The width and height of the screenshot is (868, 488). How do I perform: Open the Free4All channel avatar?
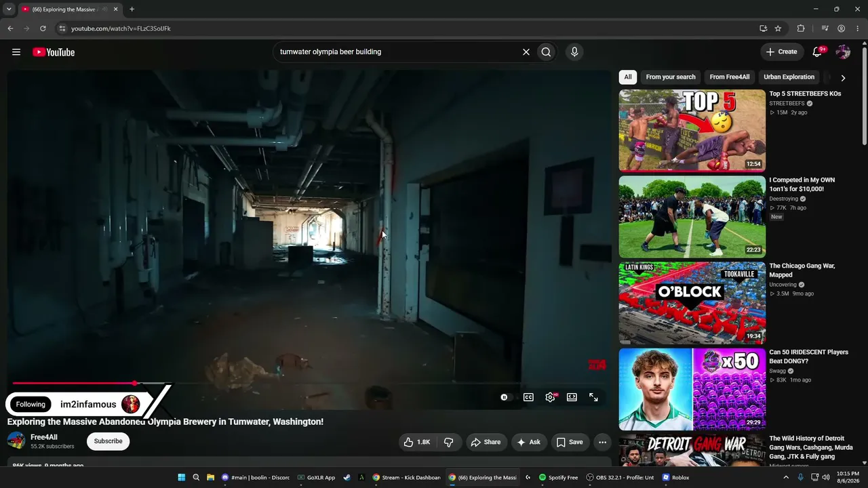coord(16,441)
